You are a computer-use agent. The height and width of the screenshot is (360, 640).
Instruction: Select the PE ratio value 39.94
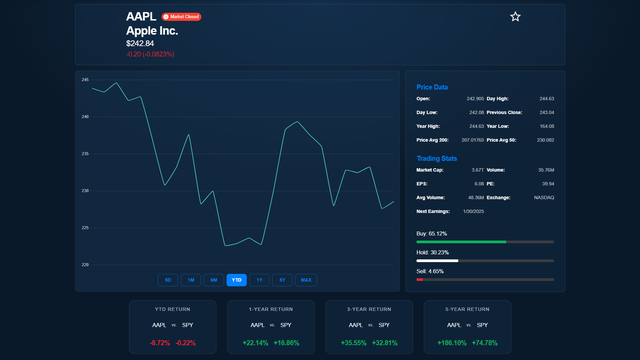tap(548, 184)
